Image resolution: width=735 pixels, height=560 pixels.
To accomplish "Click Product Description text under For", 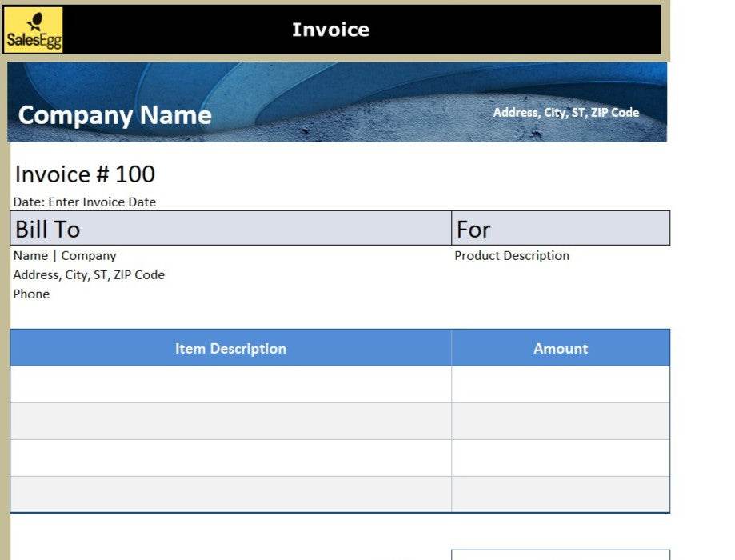I will [x=512, y=256].
